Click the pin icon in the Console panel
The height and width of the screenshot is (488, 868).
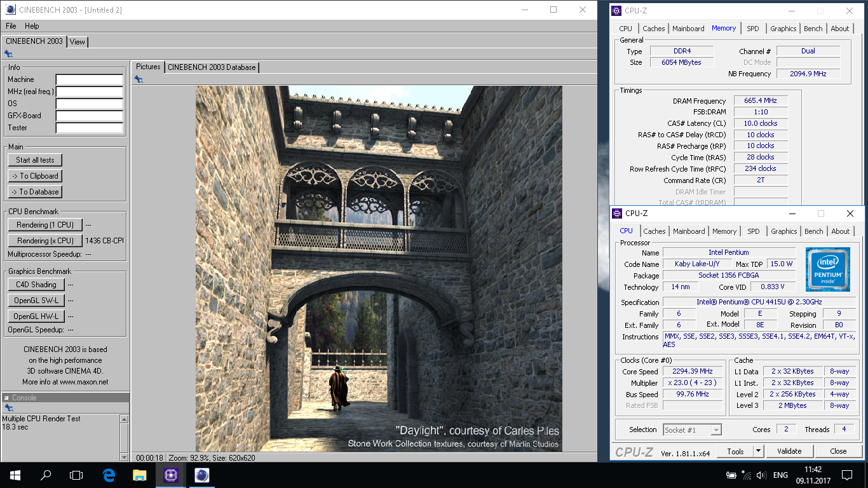[8, 407]
